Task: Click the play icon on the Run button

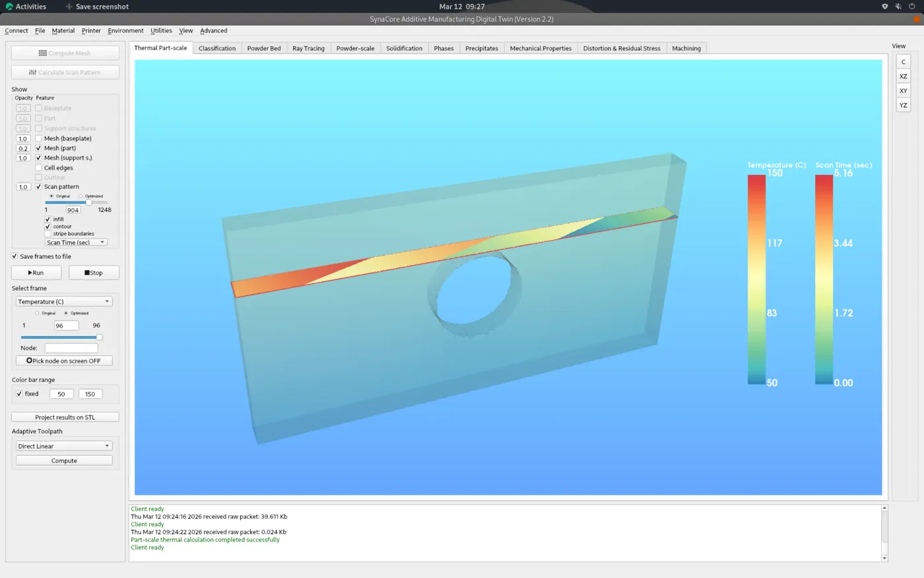Action: coord(30,273)
